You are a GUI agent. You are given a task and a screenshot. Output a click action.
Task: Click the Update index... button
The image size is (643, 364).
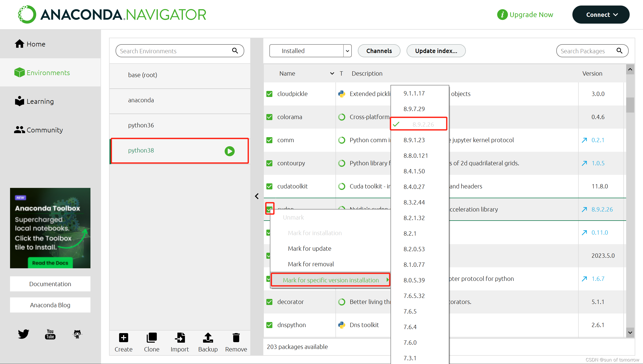coord(436,51)
